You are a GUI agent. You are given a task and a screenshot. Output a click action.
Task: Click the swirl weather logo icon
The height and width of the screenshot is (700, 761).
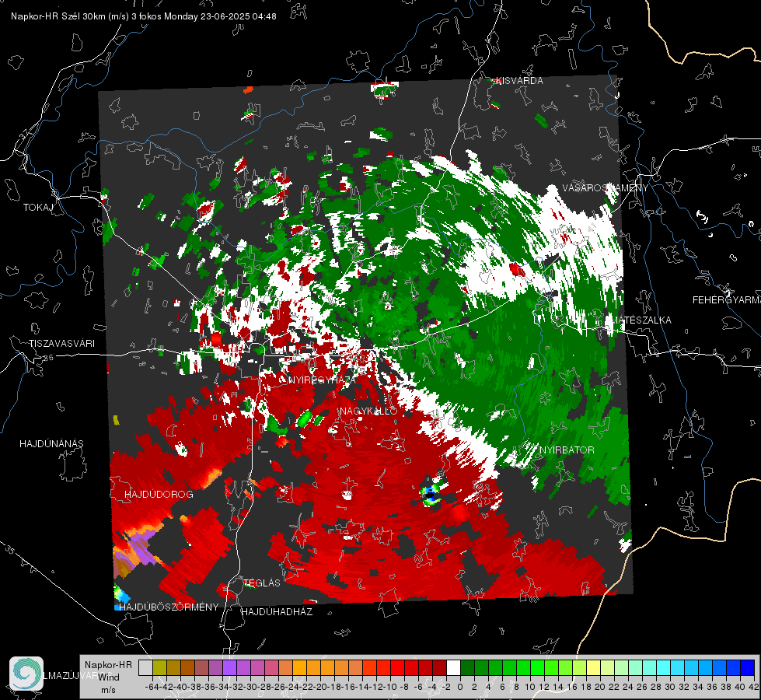click(26, 674)
